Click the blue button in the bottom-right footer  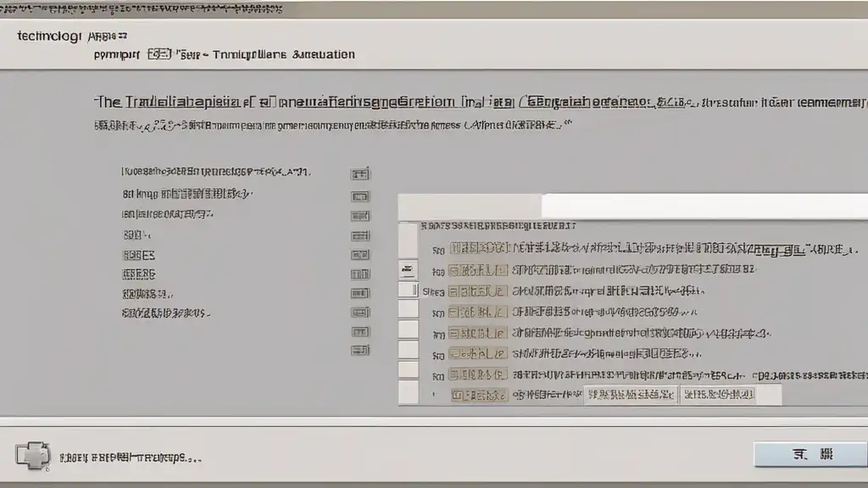pos(811,455)
